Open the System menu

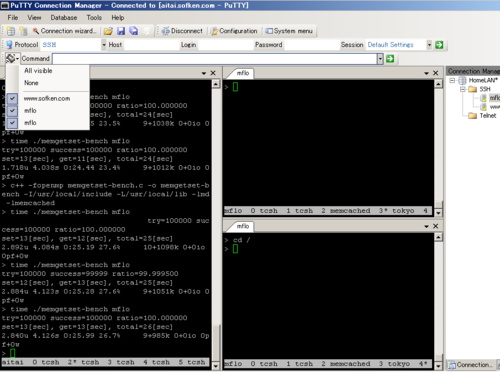point(289,31)
